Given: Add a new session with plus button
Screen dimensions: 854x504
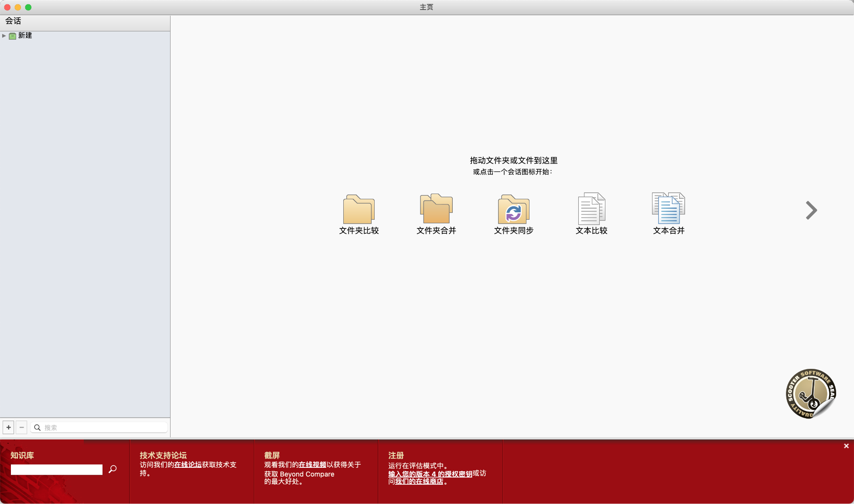Looking at the screenshot, I should [x=8, y=427].
